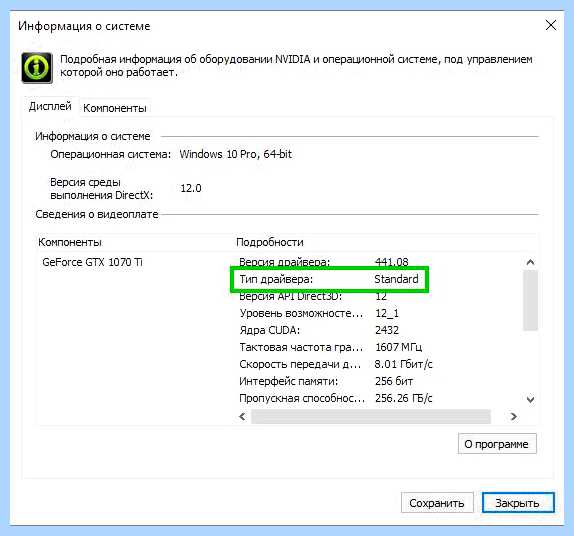
Task: Click the 12_1 feature level value
Action: [387, 313]
